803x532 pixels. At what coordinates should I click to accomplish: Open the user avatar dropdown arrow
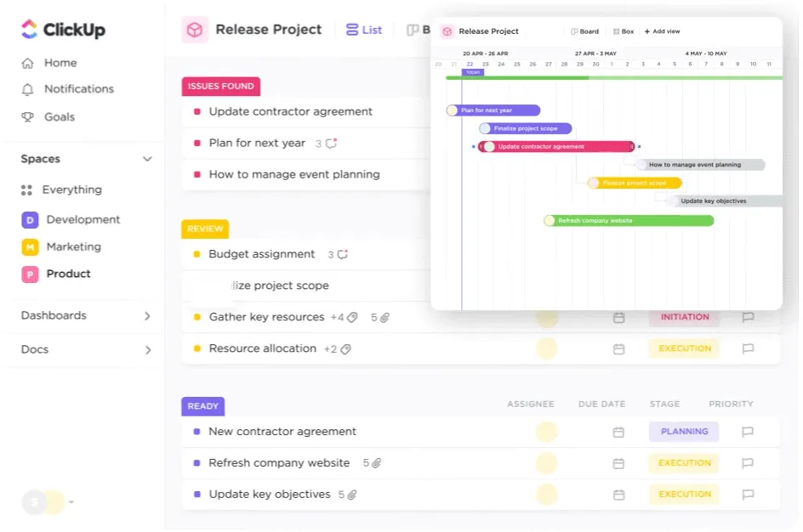(x=71, y=501)
